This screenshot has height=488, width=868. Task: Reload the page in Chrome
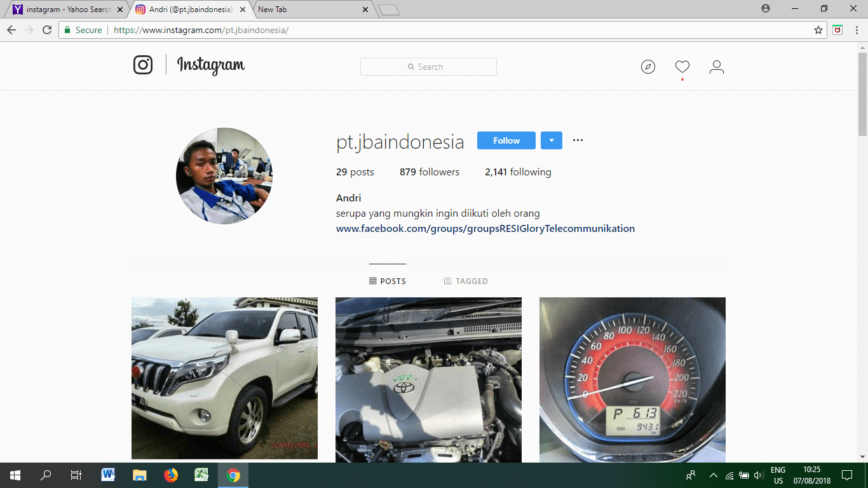tap(47, 30)
